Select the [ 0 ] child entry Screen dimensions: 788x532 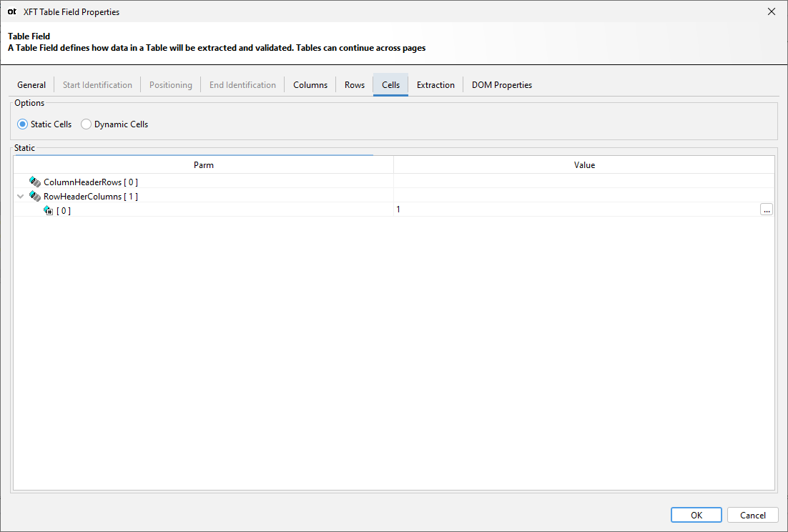64,210
